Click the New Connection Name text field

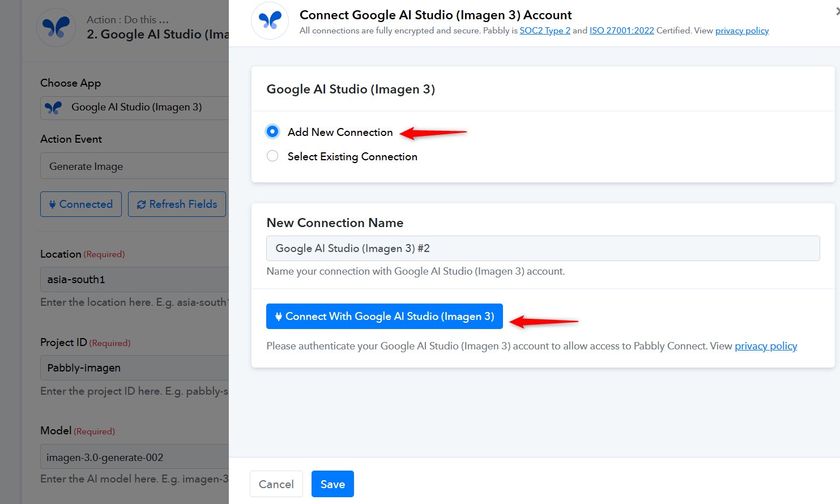point(543,249)
